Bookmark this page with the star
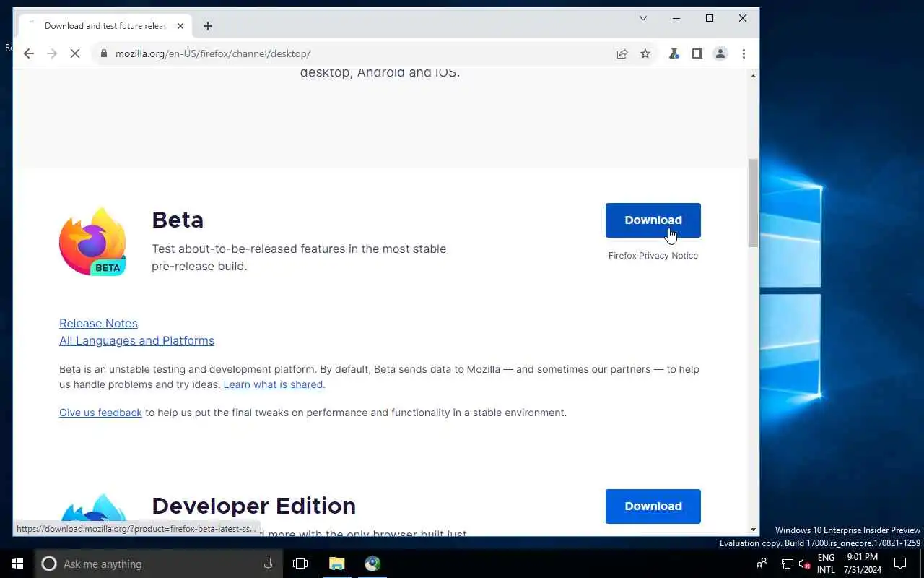Screen dimensions: 924x578 pyautogui.click(x=645, y=53)
